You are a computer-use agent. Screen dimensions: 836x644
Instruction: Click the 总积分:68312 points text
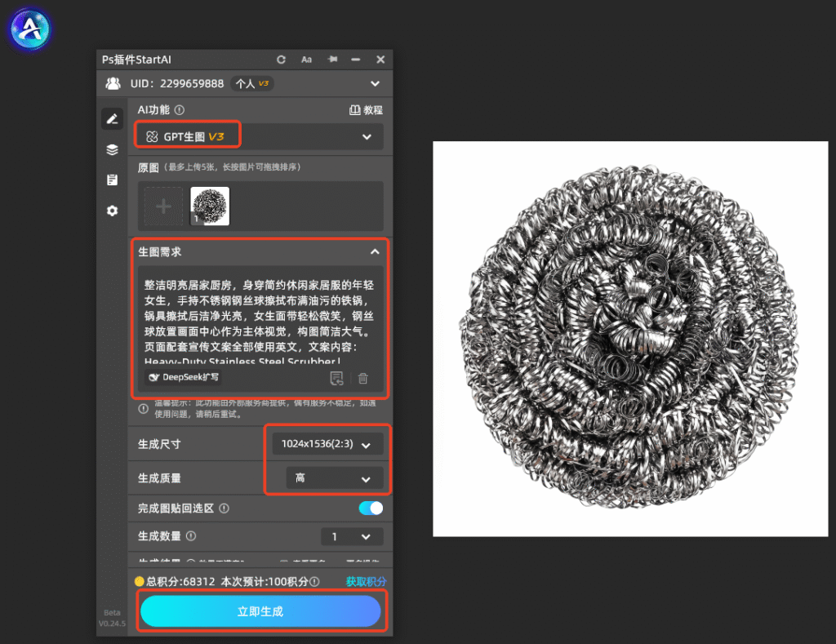pyautogui.click(x=180, y=582)
